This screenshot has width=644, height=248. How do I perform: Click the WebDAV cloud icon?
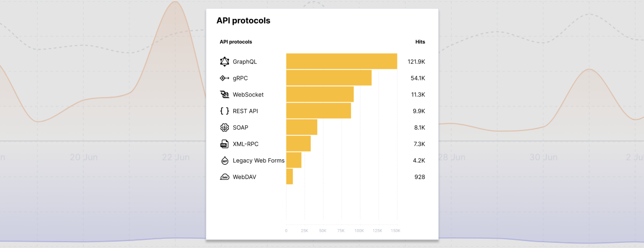(225, 177)
